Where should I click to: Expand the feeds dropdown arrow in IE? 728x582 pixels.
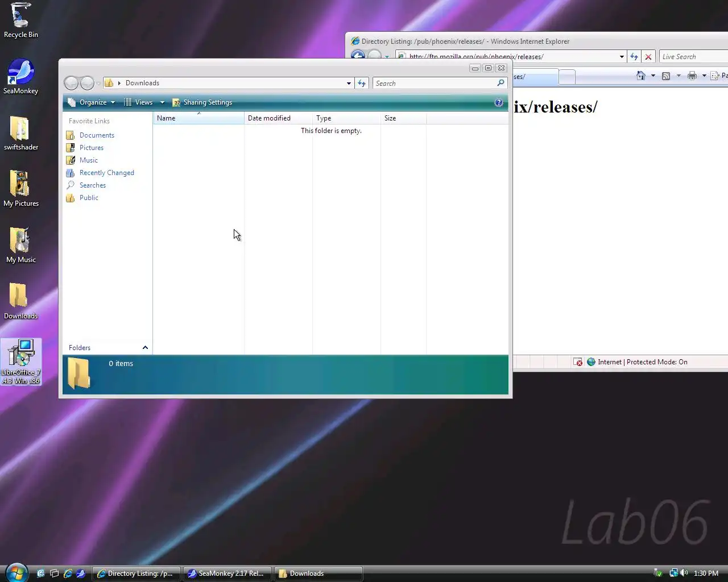click(x=679, y=76)
